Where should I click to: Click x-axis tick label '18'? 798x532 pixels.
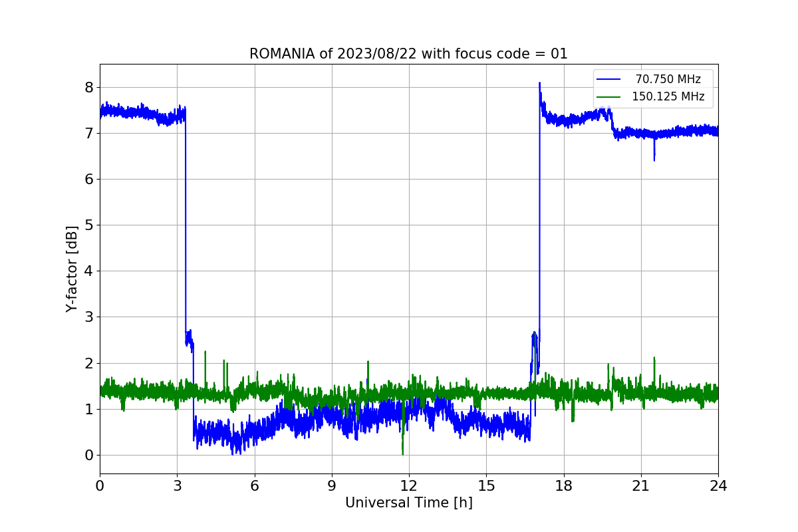[x=563, y=485]
